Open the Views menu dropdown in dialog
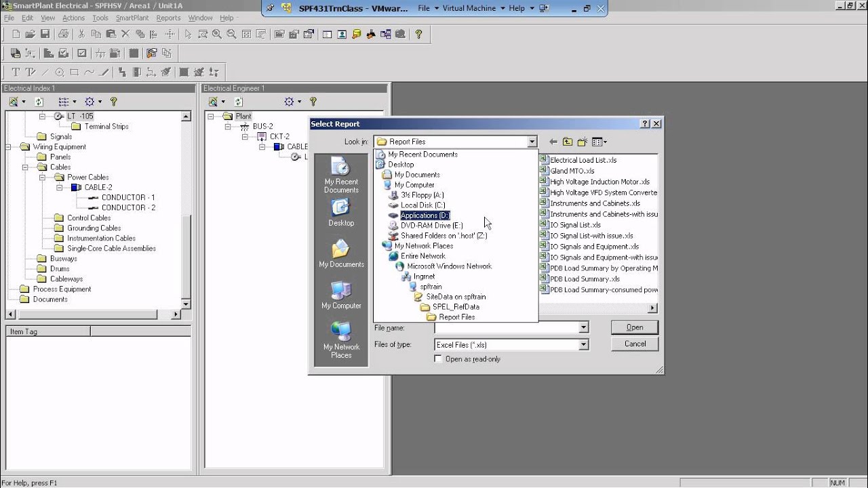Image resolution: width=868 pixels, height=488 pixels. (599, 142)
